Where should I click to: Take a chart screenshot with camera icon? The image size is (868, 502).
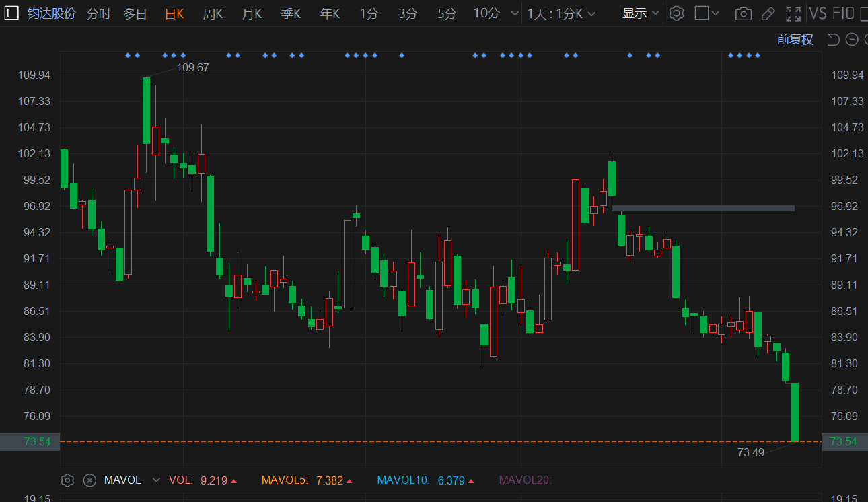tap(743, 13)
